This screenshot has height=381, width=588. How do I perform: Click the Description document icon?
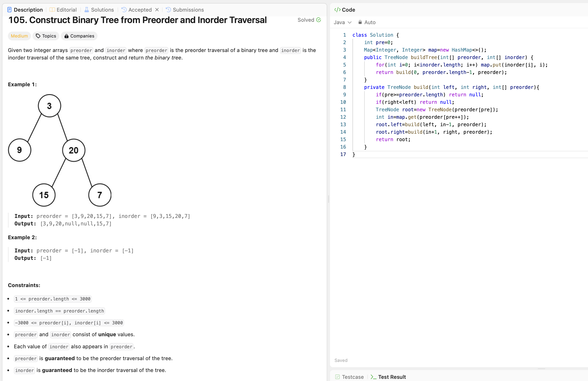[x=9, y=10]
